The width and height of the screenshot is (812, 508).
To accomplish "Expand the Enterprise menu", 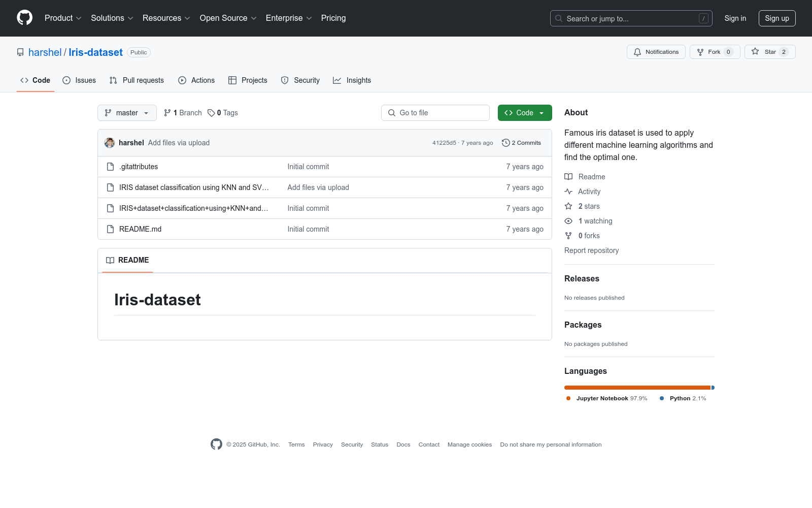I will (x=289, y=18).
